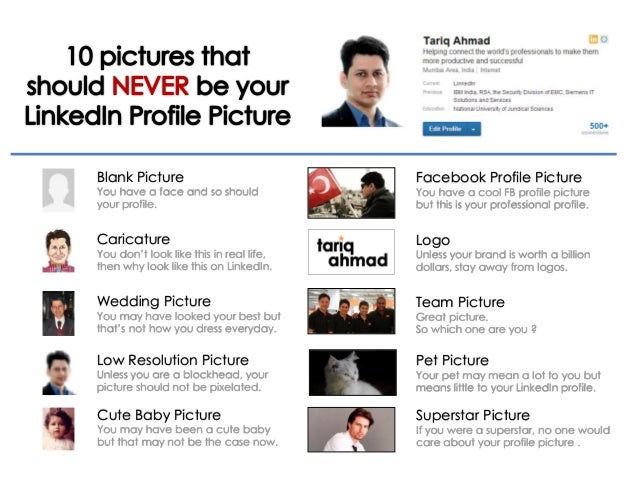Select the wedding picture thumbnail
638x479 pixels.
pos(59,313)
